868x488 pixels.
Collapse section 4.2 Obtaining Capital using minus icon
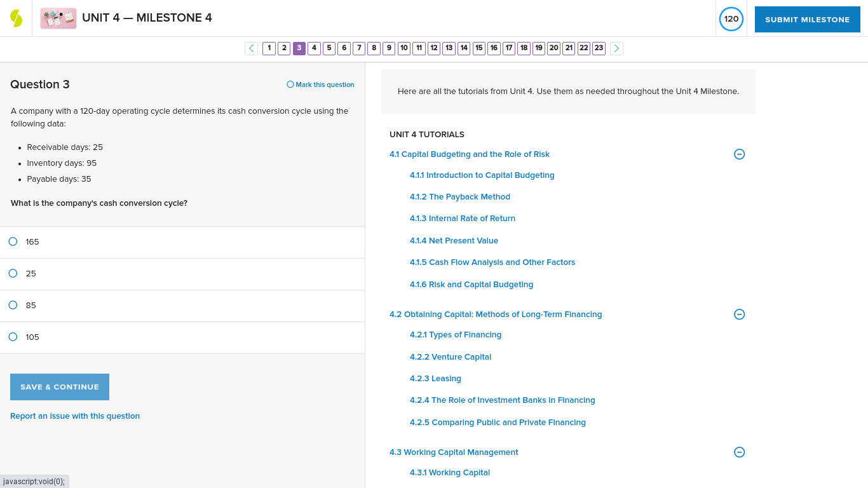739,314
